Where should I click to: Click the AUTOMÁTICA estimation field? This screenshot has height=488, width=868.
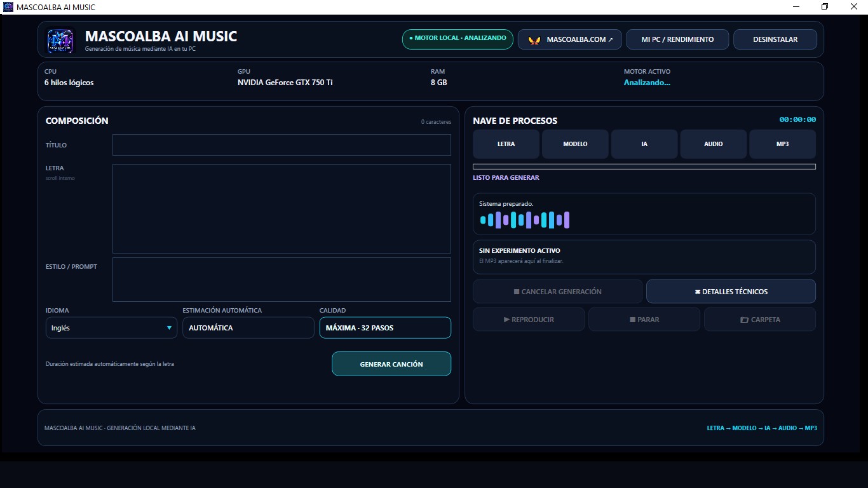coord(248,328)
